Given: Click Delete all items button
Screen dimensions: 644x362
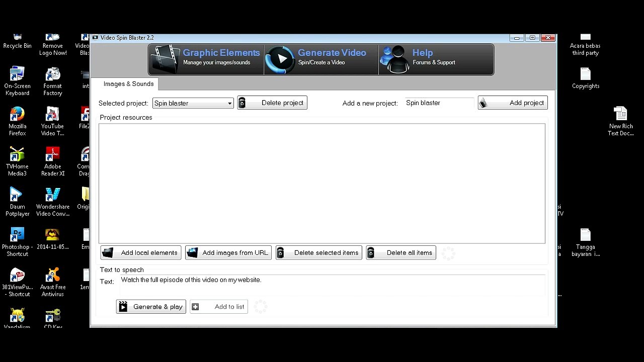Looking at the screenshot, I should pyautogui.click(x=401, y=252).
